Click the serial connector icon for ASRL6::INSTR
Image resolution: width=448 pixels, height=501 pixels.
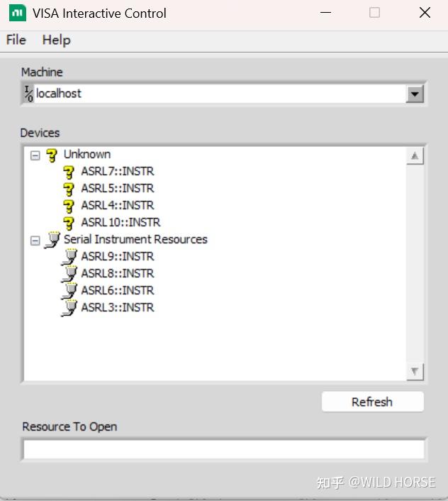click(x=69, y=291)
